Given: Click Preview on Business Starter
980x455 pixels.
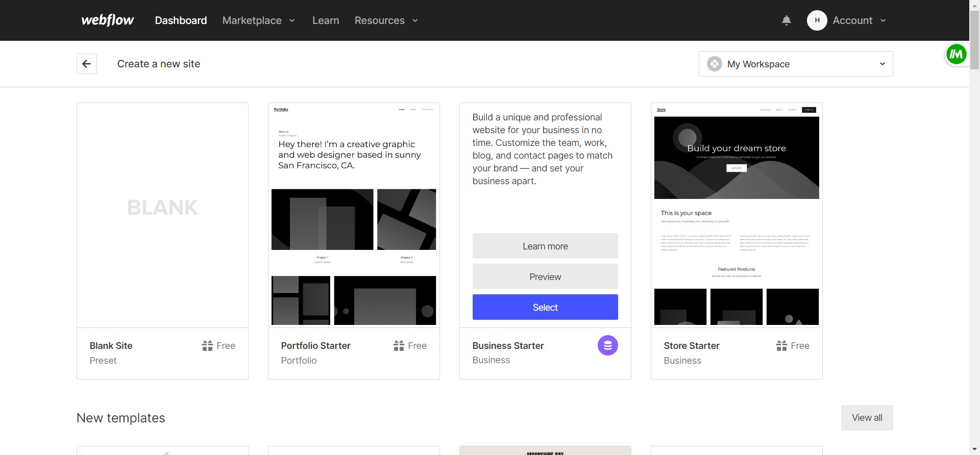Looking at the screenshot, I should point(545,276).
